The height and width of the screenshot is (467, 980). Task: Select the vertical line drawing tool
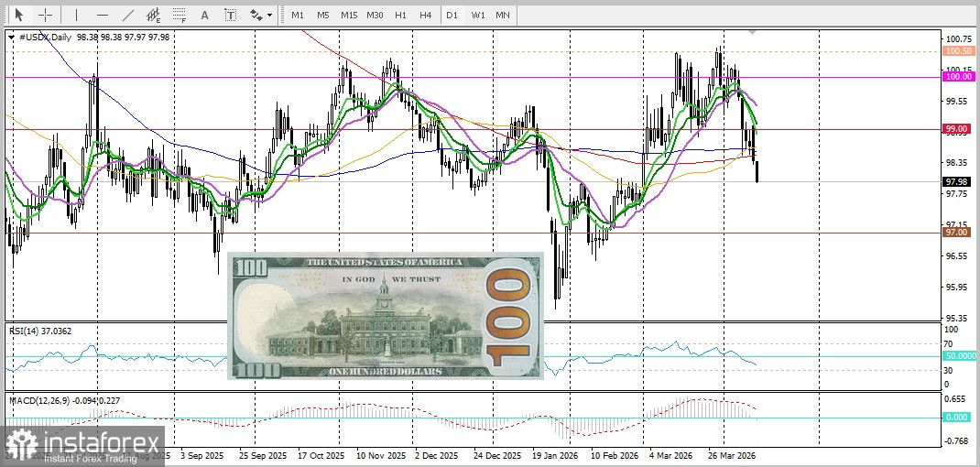coord(76,15)
